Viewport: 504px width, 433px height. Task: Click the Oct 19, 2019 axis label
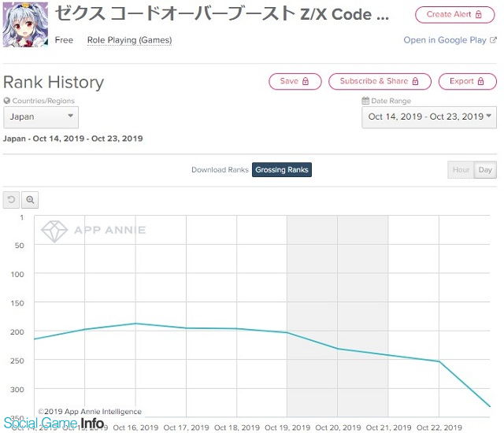click(x=287, y=427)
